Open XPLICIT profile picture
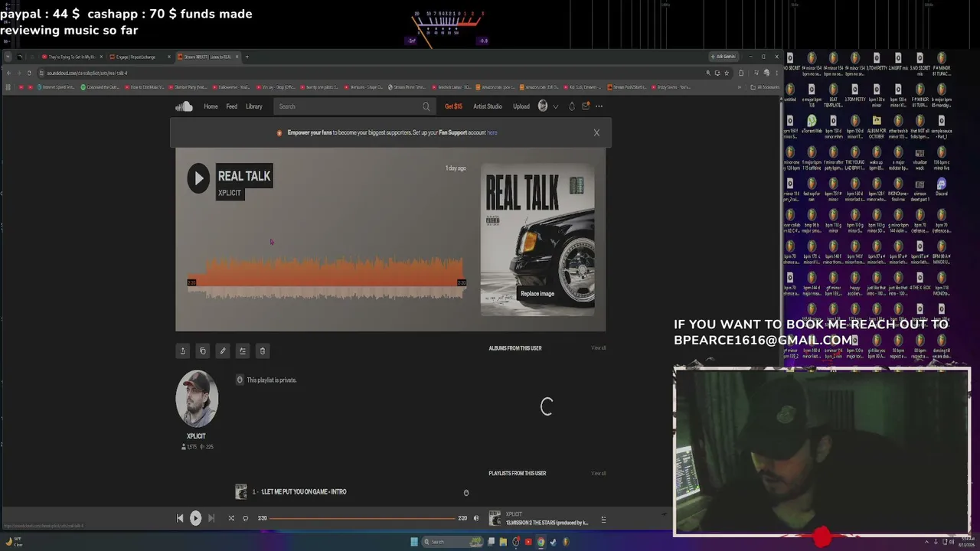 [197, 399]
